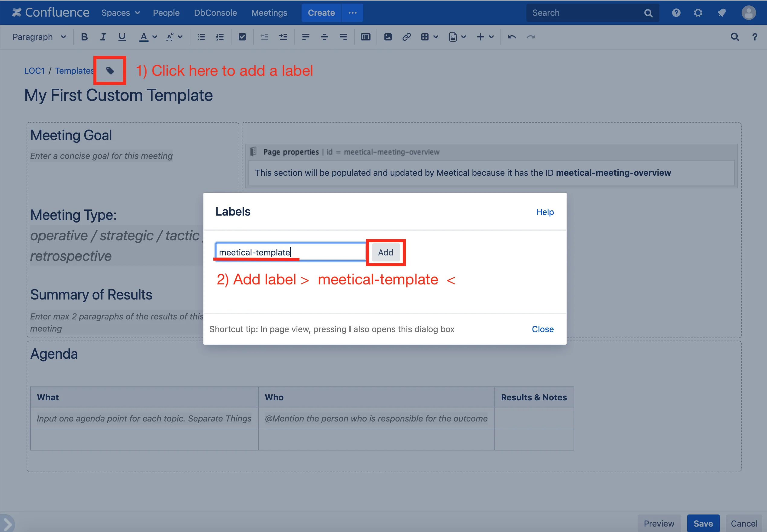Insert a task list checkbox
767x532 pixels.
243,37
